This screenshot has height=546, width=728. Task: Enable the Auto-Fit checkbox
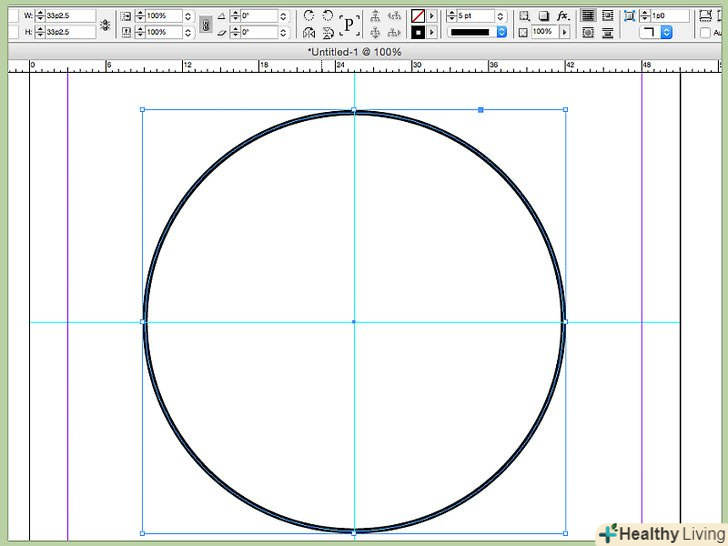(706, 32)
